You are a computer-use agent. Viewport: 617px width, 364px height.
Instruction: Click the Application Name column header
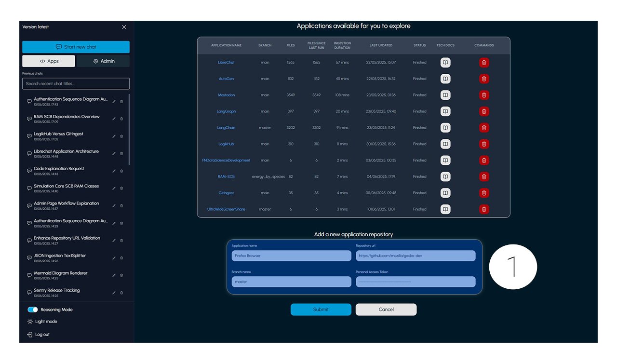point(226,45)
